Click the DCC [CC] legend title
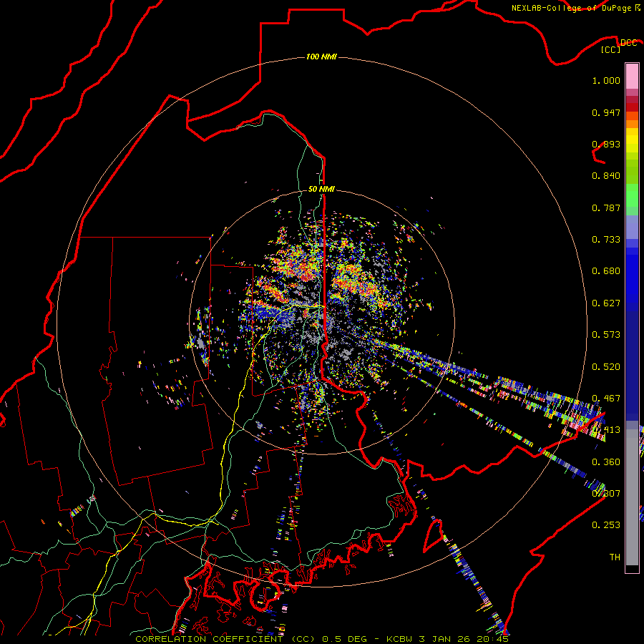Screen dimensions: 644x644 pos(618,46)
